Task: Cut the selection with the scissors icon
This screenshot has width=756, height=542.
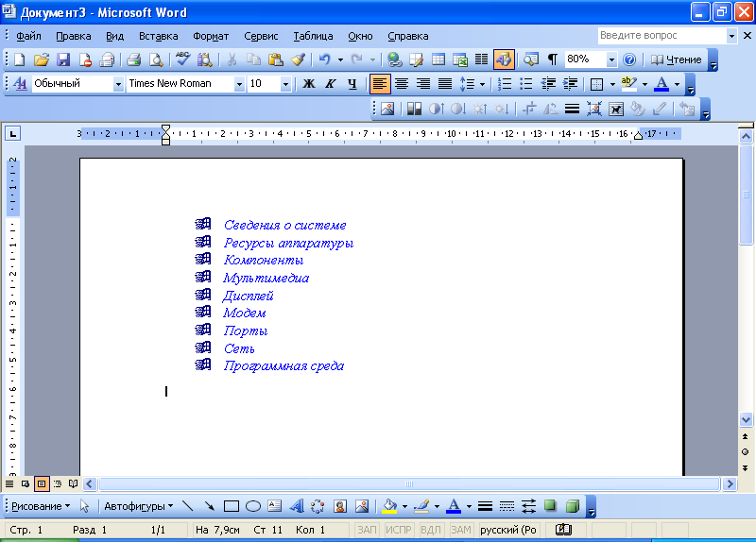Action: (232, 59)
